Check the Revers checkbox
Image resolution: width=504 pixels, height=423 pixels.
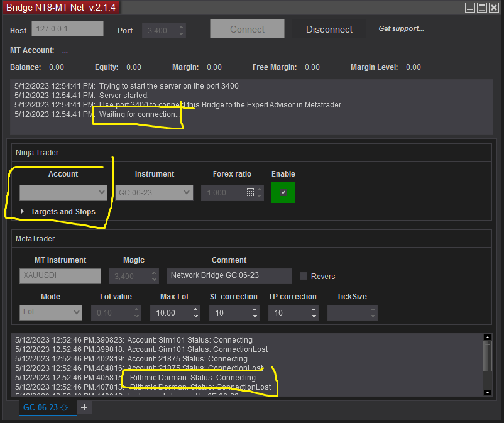click(304, 276)
